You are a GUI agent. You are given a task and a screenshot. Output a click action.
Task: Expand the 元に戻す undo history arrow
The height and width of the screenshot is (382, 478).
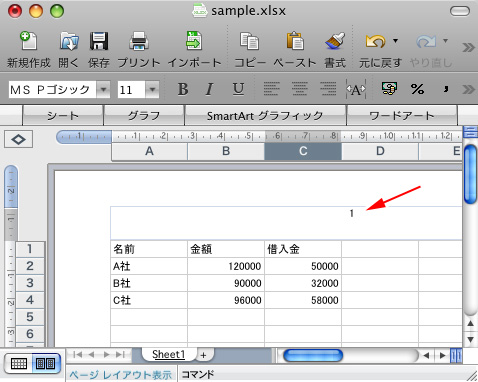tap(395, 41)
